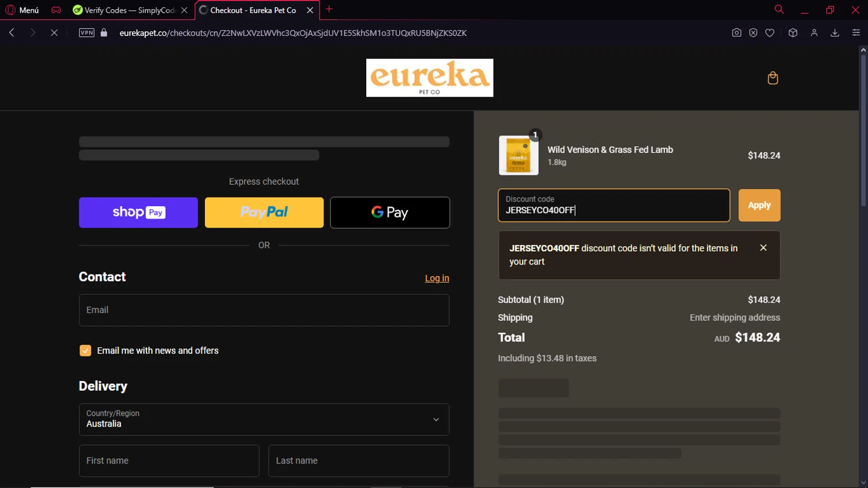The width and height of the screenshot is (868, 488).
Task: Pay with Google Pay button
Action: (x=390, y=212)
